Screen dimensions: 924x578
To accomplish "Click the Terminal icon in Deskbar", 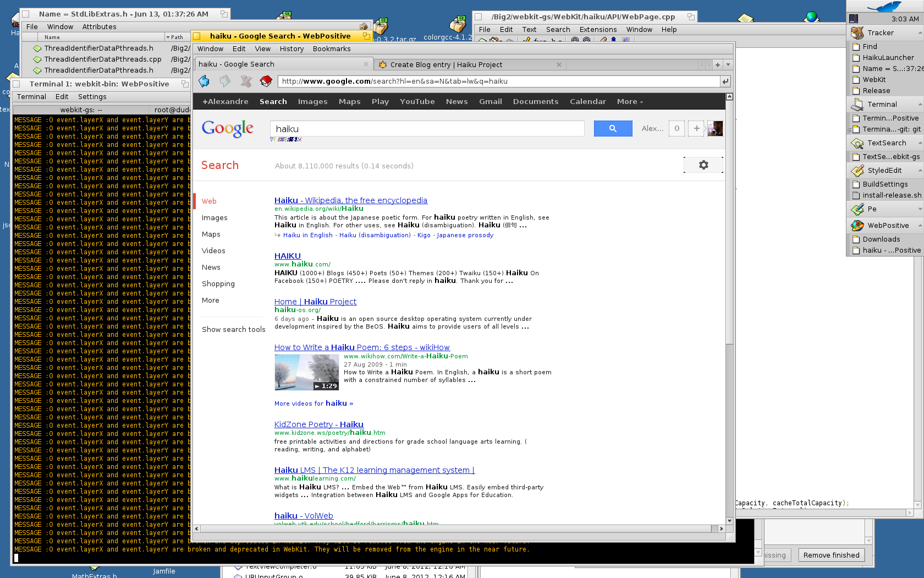I will tap(857, 105).
